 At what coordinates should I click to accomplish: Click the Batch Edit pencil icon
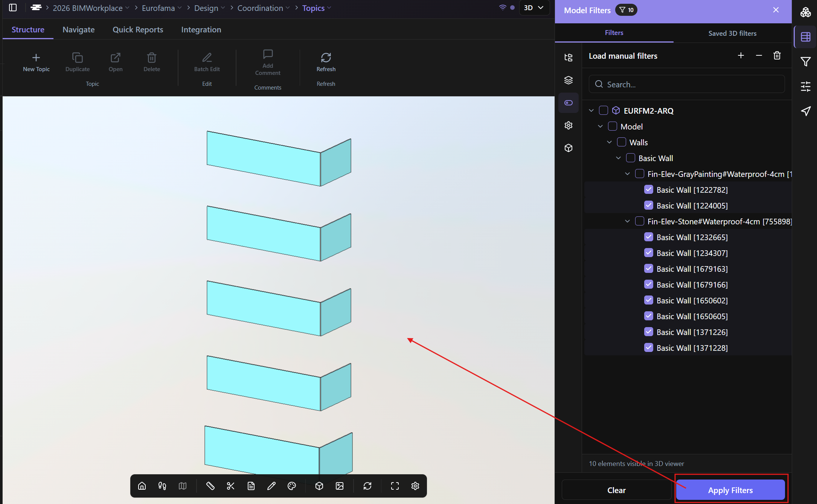click(207, 58)
